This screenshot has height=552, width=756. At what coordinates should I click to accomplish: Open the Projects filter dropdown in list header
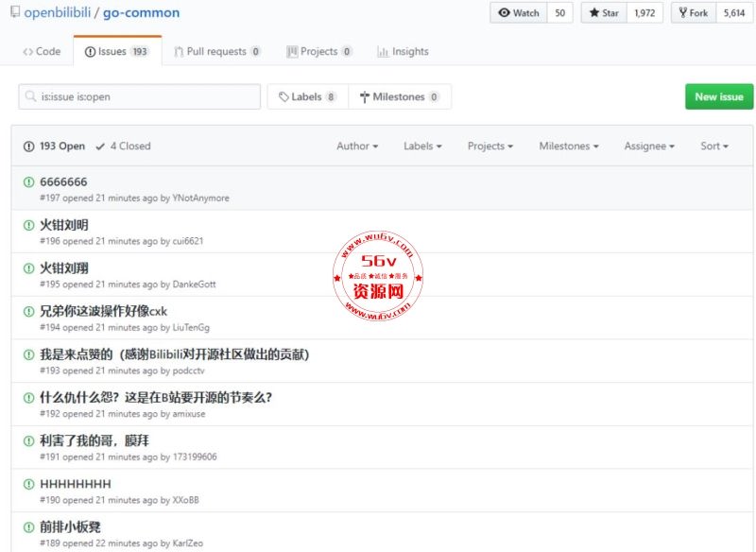(490, 147)
